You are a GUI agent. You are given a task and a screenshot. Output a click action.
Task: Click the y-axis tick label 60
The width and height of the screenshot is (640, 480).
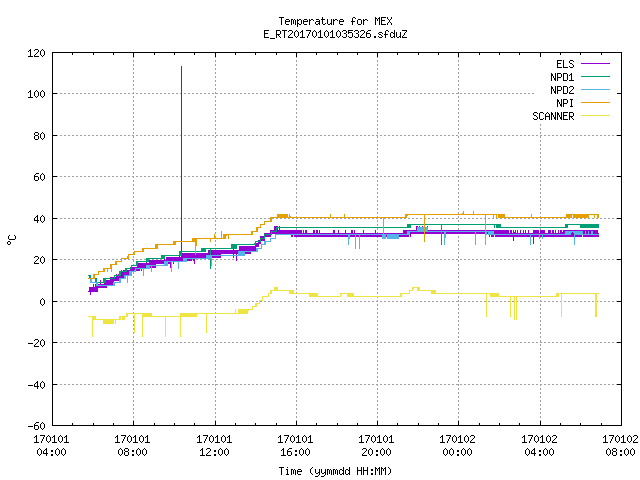pyautogui.click(x=40, y=177)
